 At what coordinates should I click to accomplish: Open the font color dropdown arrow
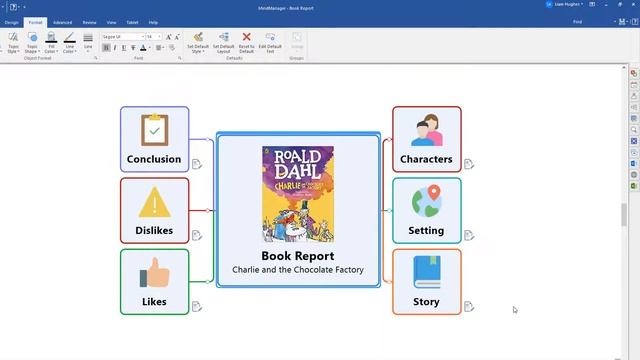click(x=150, y=48)
